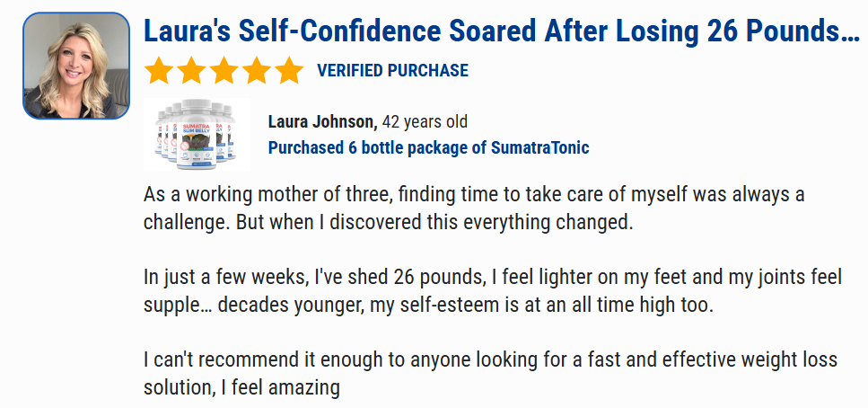This screenshot has width=868, height=408.
Task: Click 'Purchased 6 bottle package of SumatraTonic'
Action: pyautogui.click(x=428, y=147)
